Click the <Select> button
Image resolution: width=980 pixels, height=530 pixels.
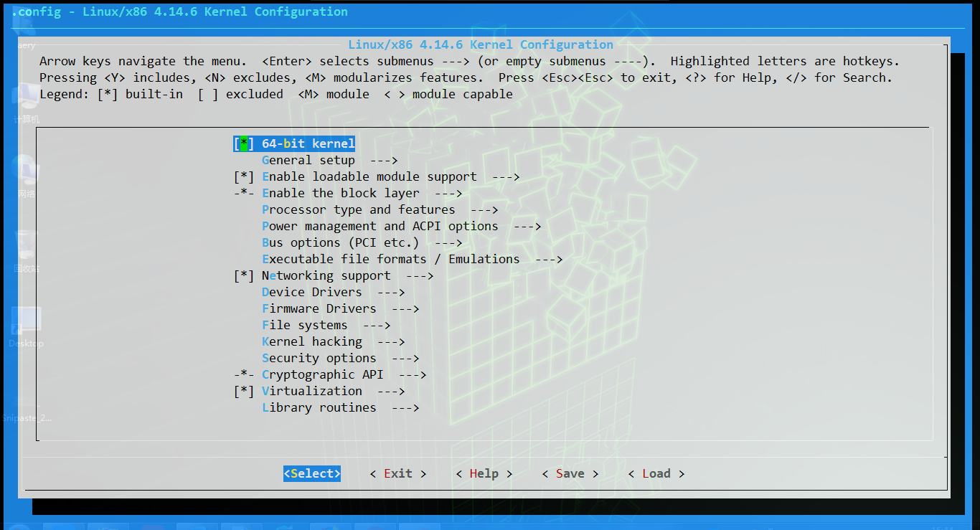312,473
